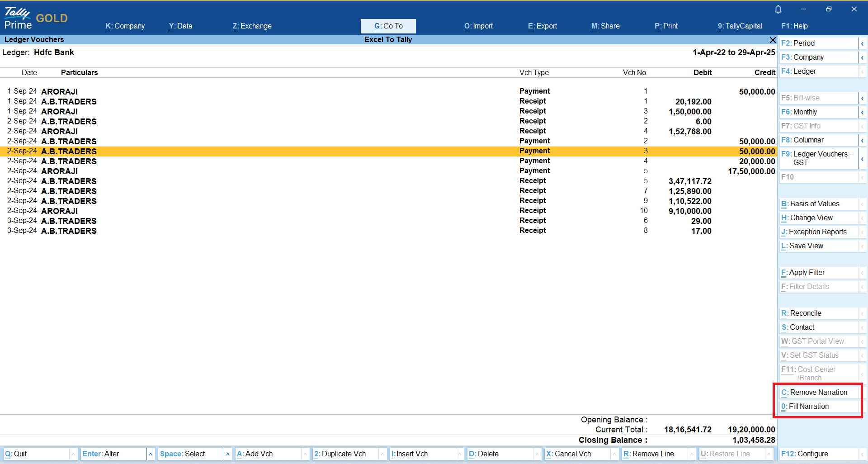Open the Go To menu
Viewport: 868px width, 464px height.
[x=388, y=26]
